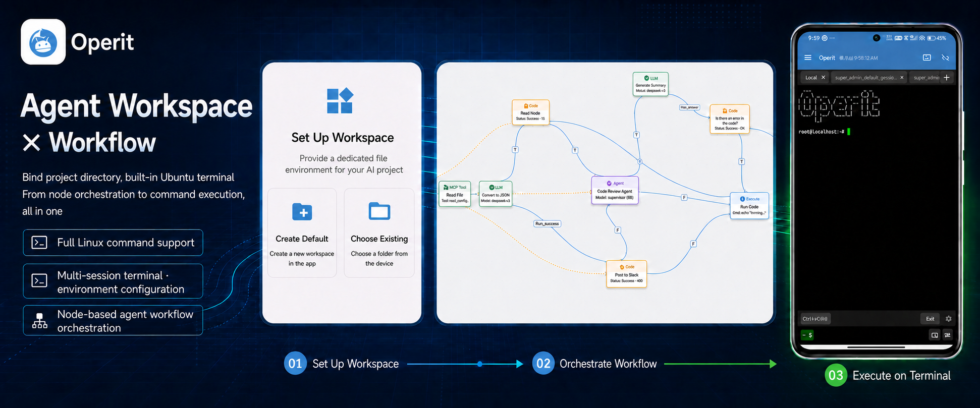Add a new terminal session with plus
This screenshot has height=408, width=980.
pyautogui.click(x=947, y=77)
